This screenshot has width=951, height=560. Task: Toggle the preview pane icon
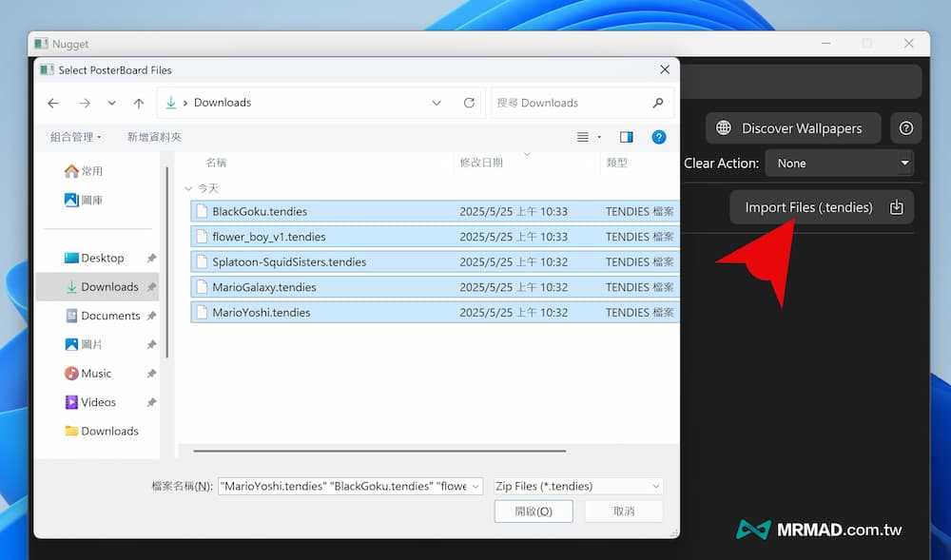click(626, 137)
